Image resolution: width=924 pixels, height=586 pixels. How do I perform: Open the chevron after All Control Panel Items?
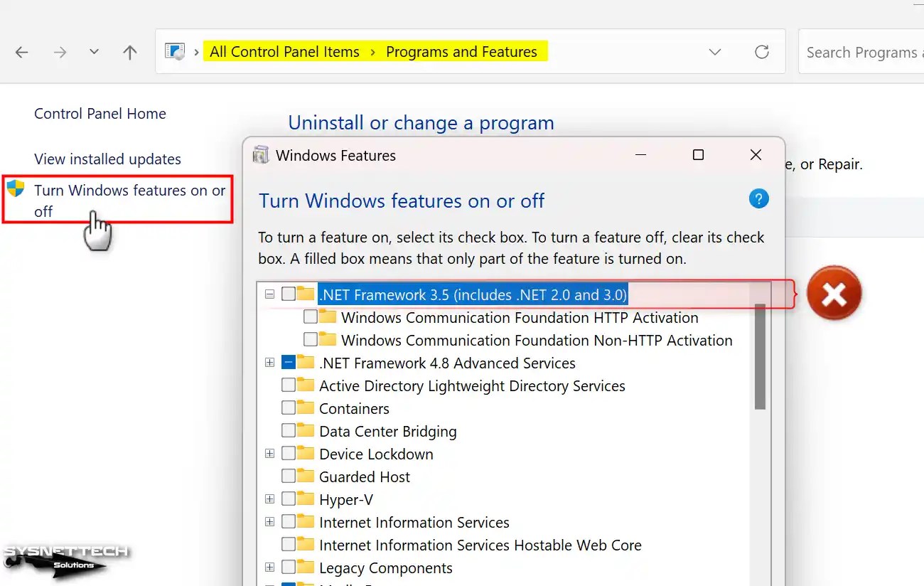click(x=373, y=52)
